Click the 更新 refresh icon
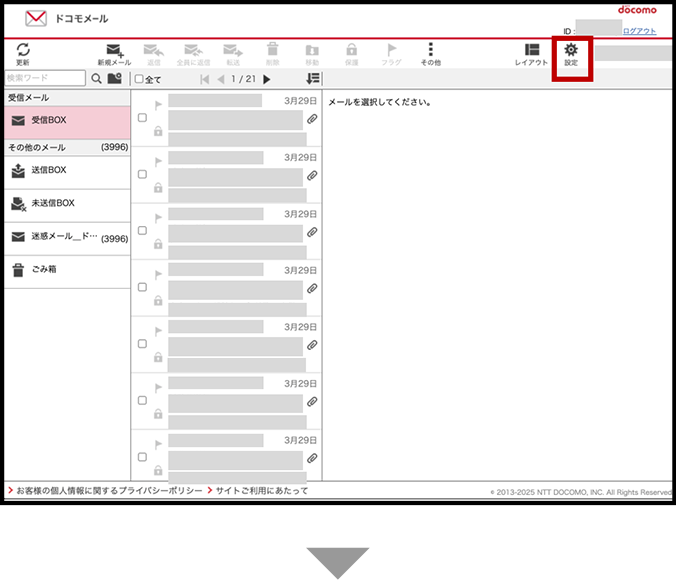 click(x=23, y=50)
